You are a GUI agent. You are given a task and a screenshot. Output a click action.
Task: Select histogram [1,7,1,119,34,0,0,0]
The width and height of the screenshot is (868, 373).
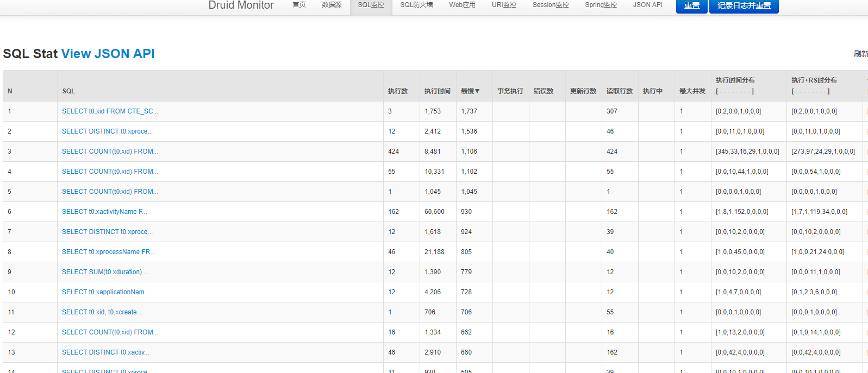click(820, 212)
